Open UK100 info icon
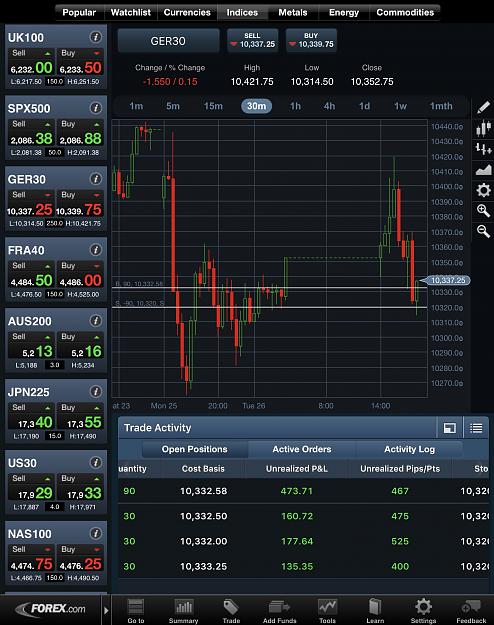The width and height of the screenshot is (494, 625). tap(95, 37)
